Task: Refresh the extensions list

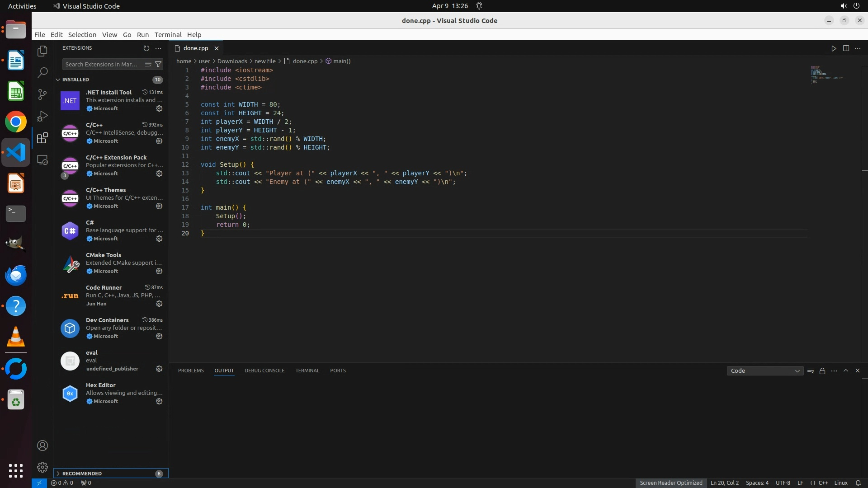Action: [x=146, y=48]
